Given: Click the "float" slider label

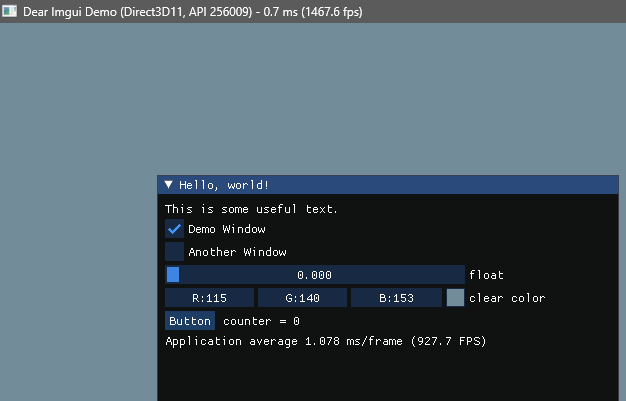Looking at the screenshot, I should pos(486,275).
